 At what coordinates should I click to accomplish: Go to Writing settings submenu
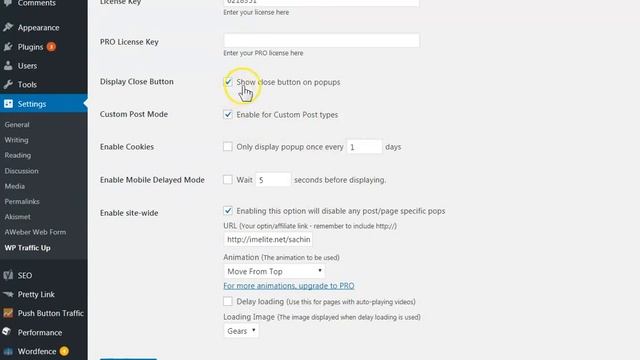(x=16, y=140)
